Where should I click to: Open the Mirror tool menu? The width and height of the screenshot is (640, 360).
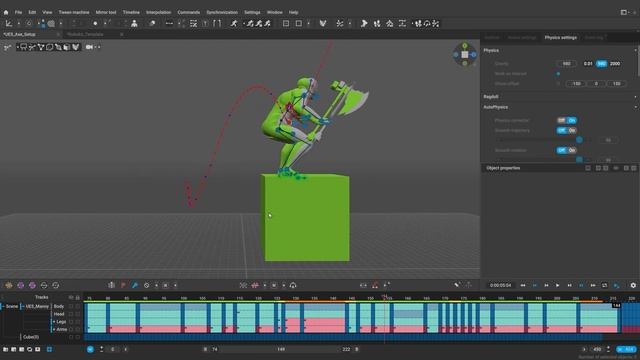106,12
